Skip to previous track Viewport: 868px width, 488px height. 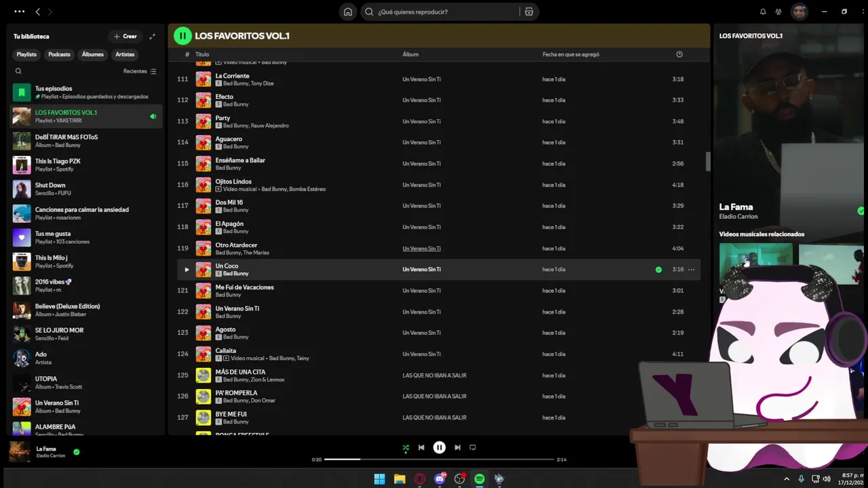click(x=421, y=447)
